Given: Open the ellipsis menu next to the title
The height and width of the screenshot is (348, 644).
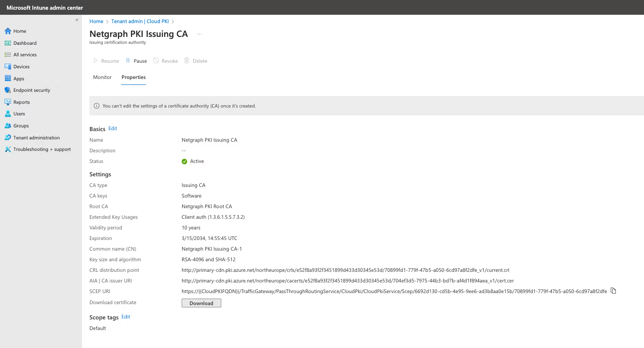Looking at the screenshot, I should (200, 34).
